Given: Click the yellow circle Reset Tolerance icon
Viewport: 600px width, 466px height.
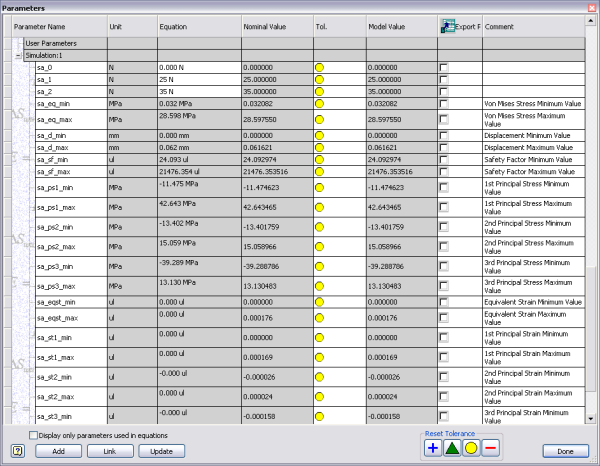Looking at the screenshot, I should (x=471, y=448).
